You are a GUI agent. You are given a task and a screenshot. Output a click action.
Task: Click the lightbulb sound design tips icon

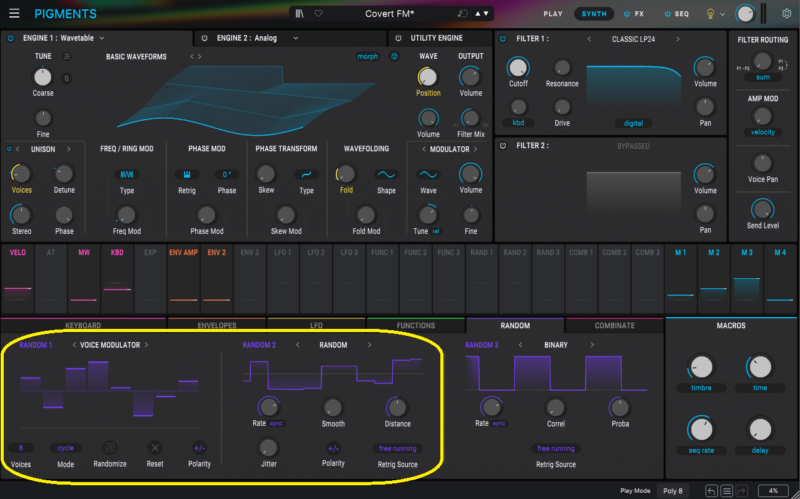[x=710, y=14]
